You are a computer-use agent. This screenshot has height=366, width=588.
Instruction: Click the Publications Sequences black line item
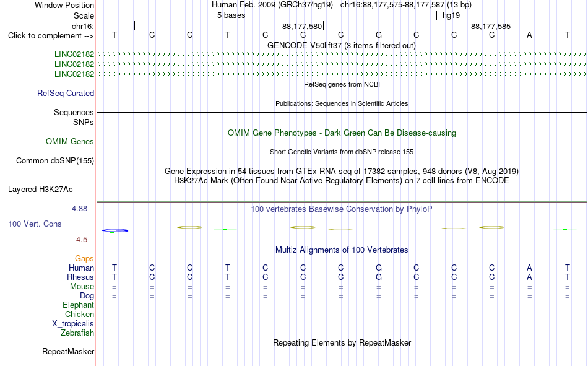pyautogui.click(x=342, y=112)
